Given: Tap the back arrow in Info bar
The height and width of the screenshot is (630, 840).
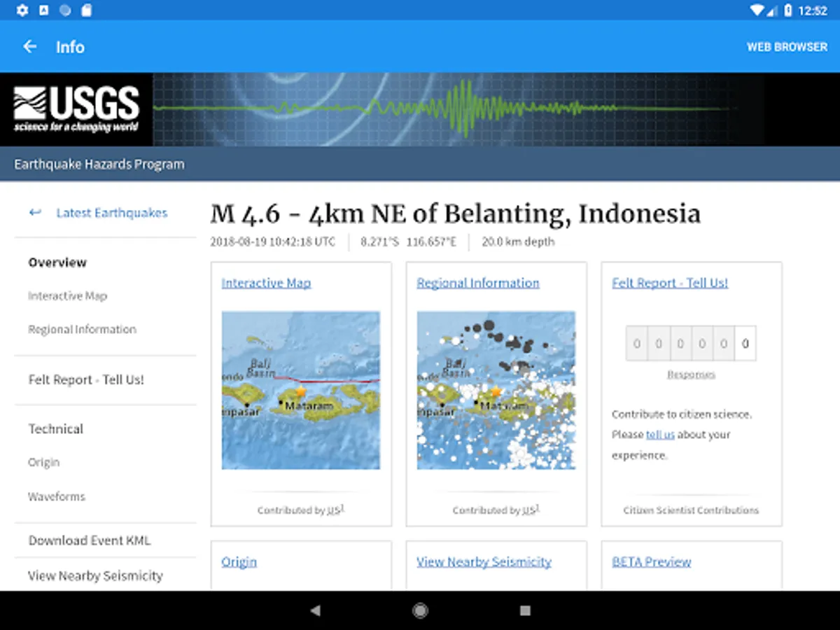Looking at the screenshot, I should [29, 47].
